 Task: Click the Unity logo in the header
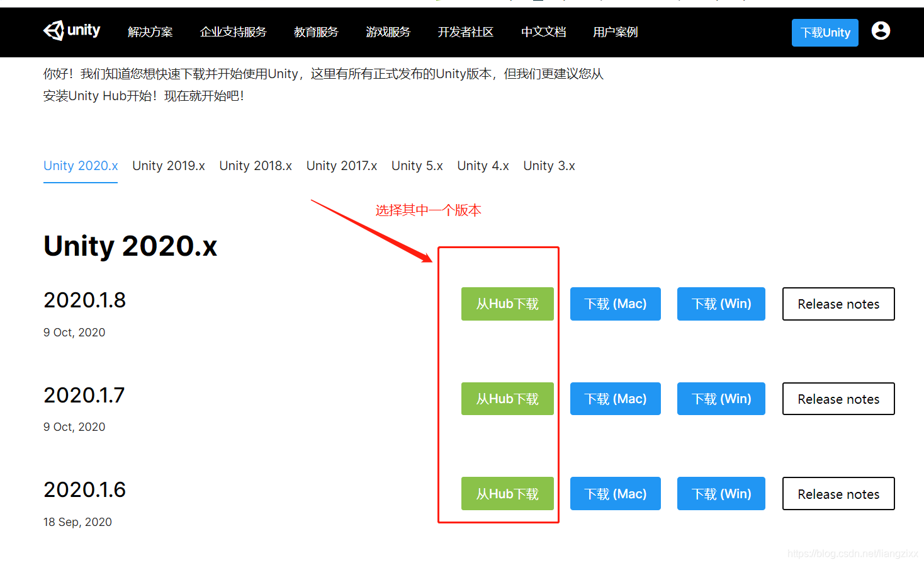(72, 30)
